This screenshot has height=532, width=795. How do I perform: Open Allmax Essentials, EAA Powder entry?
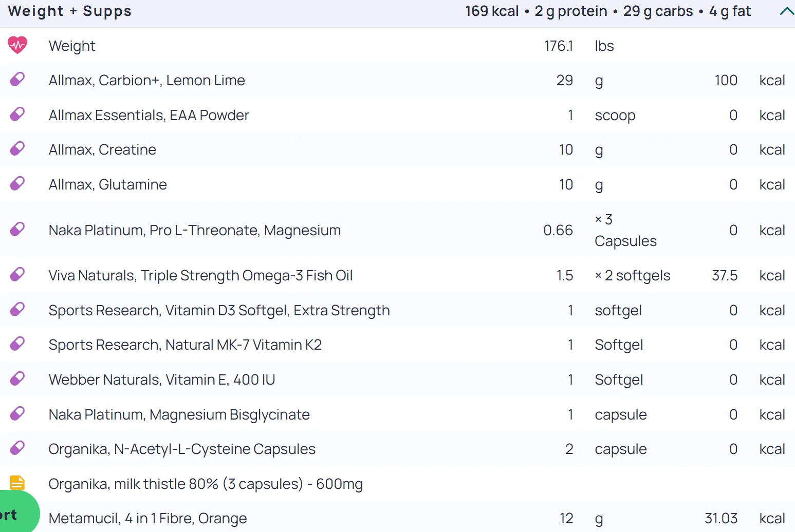[149, 115]
